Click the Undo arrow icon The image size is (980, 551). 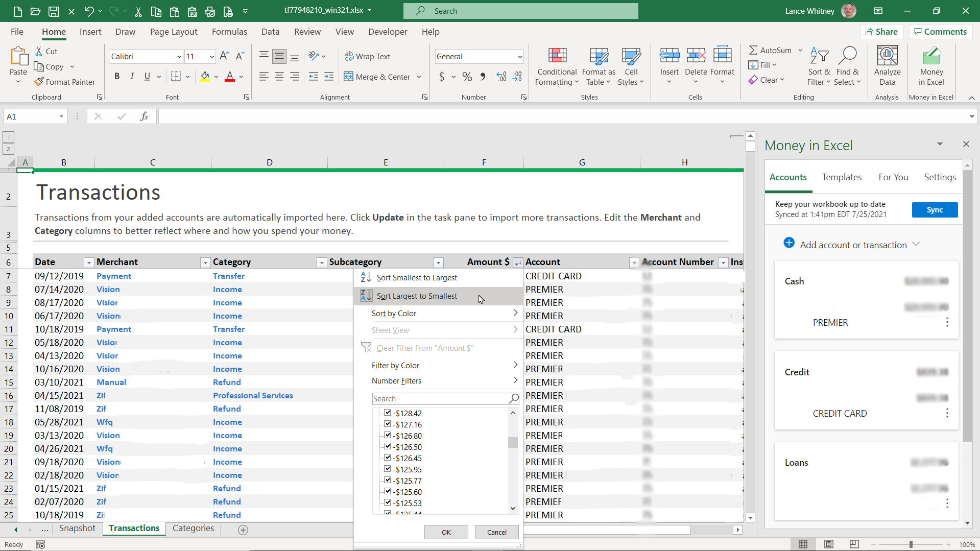click(x=89, y=11)
